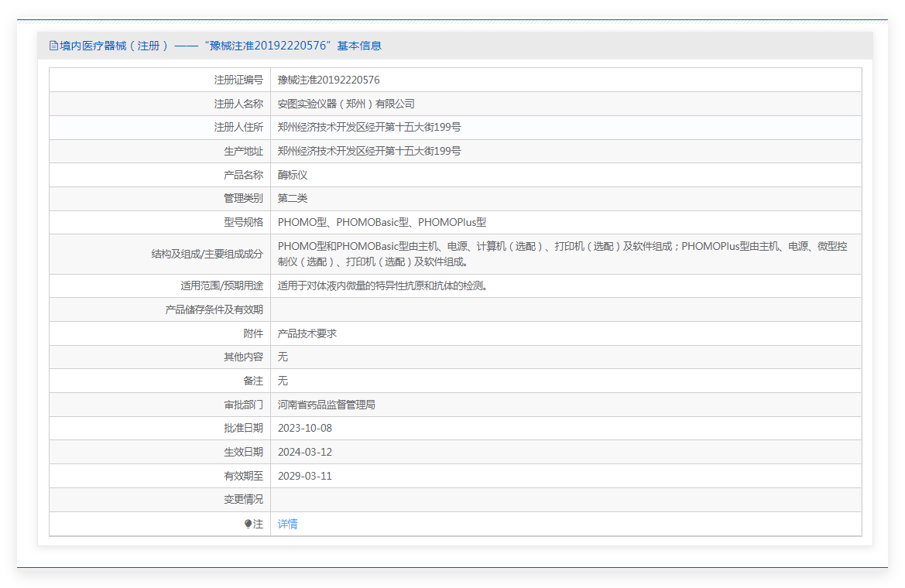This screenshot has height=588, width=905.
Task: Click the 备注 value 无
Action: pos(283,381)
